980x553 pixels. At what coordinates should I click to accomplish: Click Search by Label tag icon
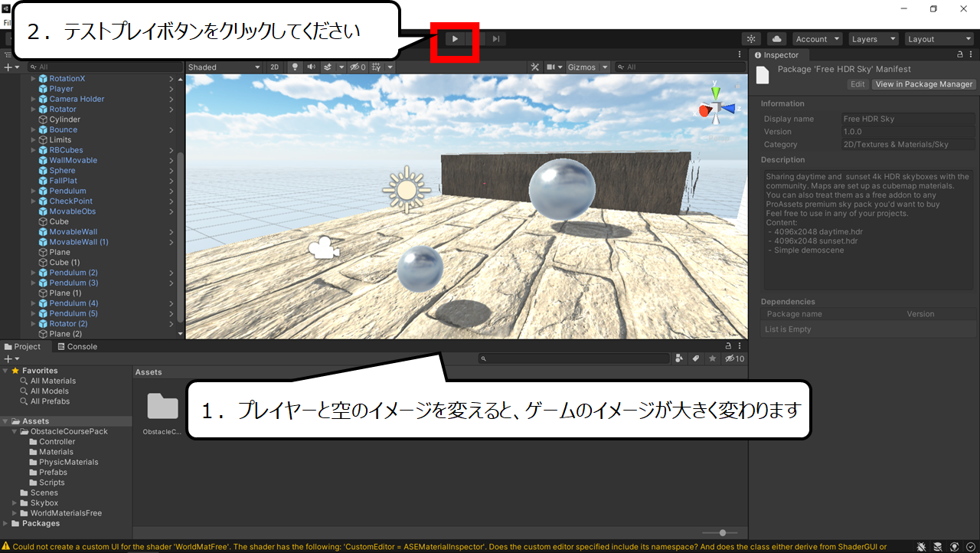[696, 358]
